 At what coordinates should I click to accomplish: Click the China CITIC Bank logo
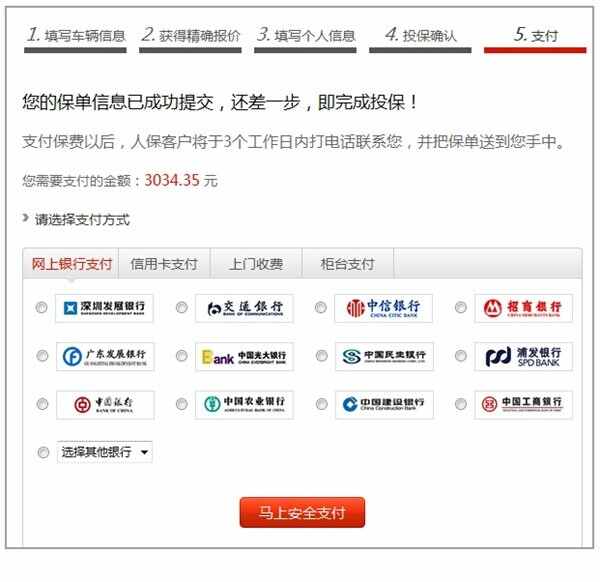(x=383, y=308)
